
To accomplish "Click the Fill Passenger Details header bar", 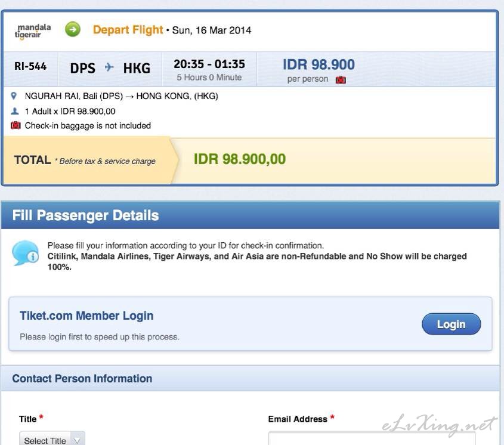I will (251, 215).
